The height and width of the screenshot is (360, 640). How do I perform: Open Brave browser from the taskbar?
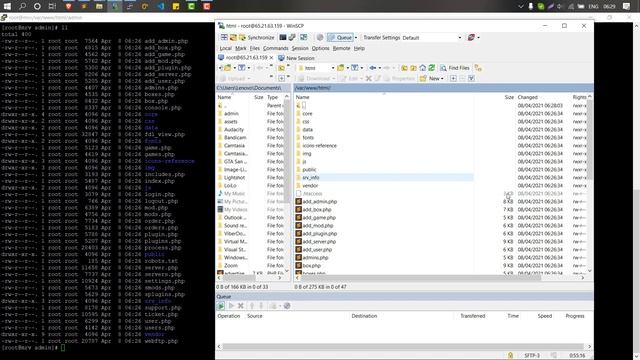point(69,6)
